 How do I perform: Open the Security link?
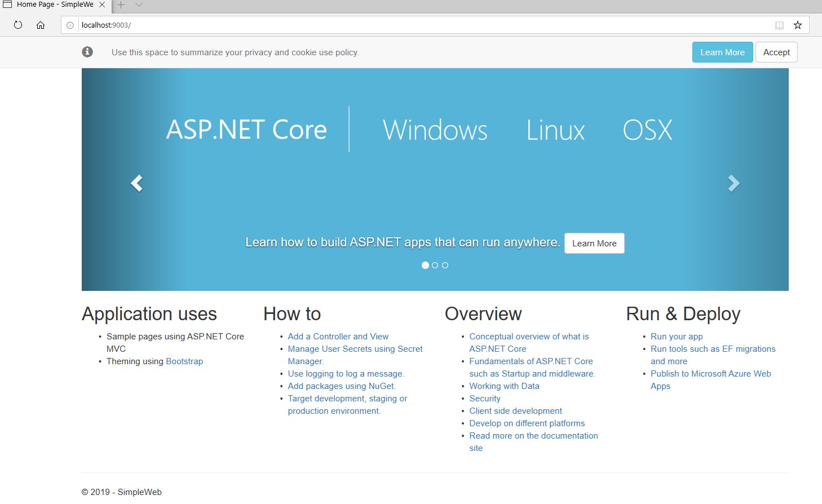coord(485,399)
